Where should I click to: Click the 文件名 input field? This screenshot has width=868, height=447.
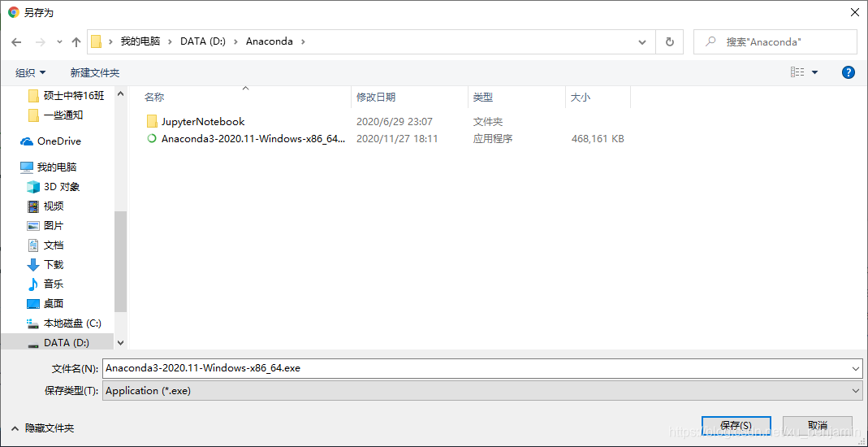[482, 368]
